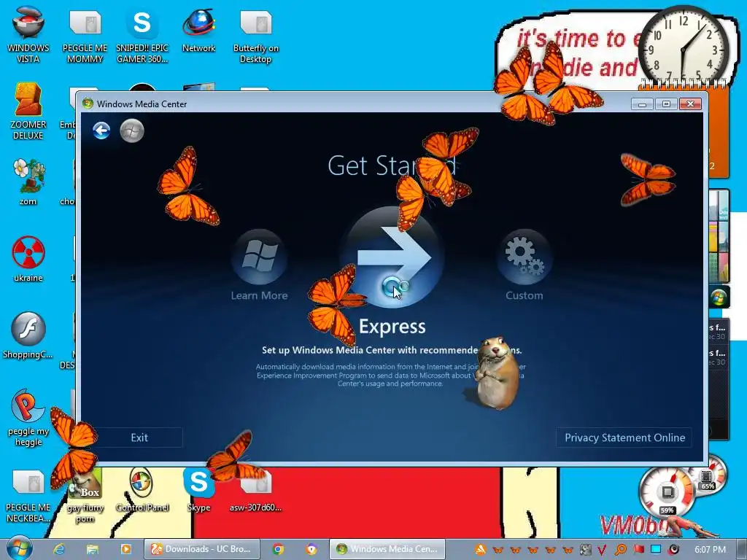The image size is (747, 560).
Task: Launch the peggle my heggle icon
Action: (28, 418)
